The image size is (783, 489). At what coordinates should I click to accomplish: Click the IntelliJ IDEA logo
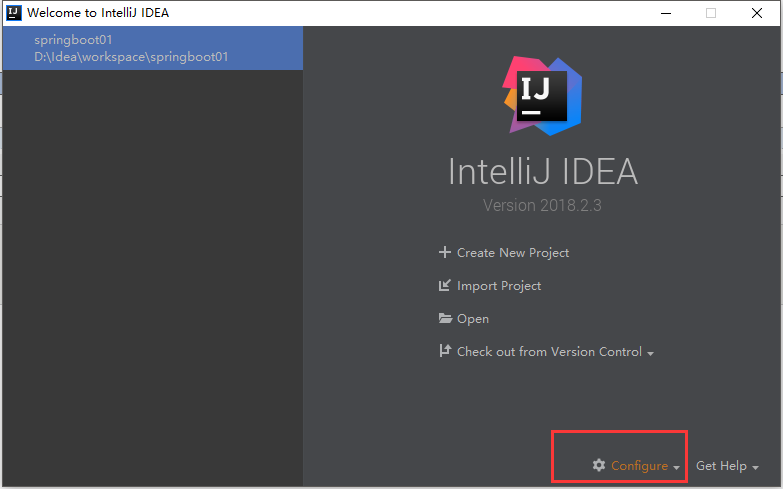coord(542,95)
